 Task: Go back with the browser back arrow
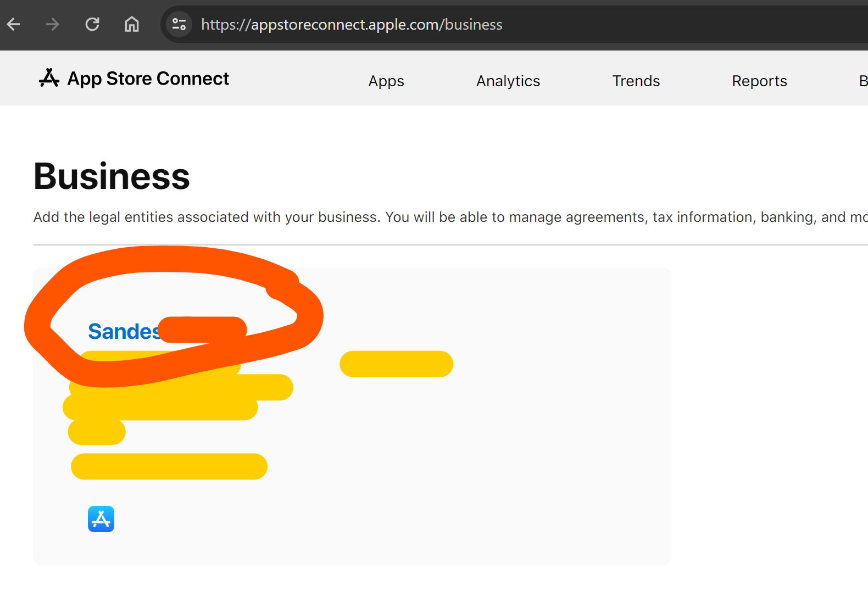pos(14,24)
